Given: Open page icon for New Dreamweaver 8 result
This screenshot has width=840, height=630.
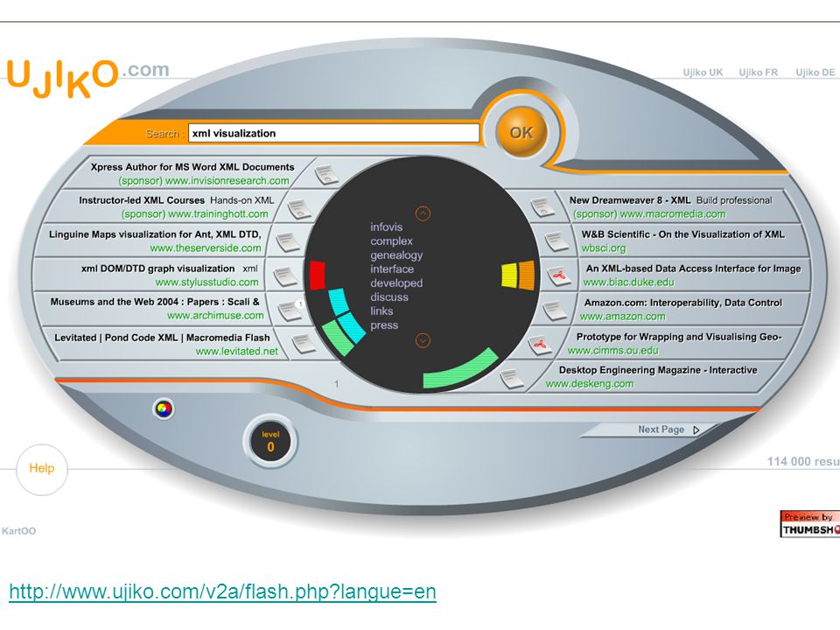Looking at the screenshot, I should [542, 206].
